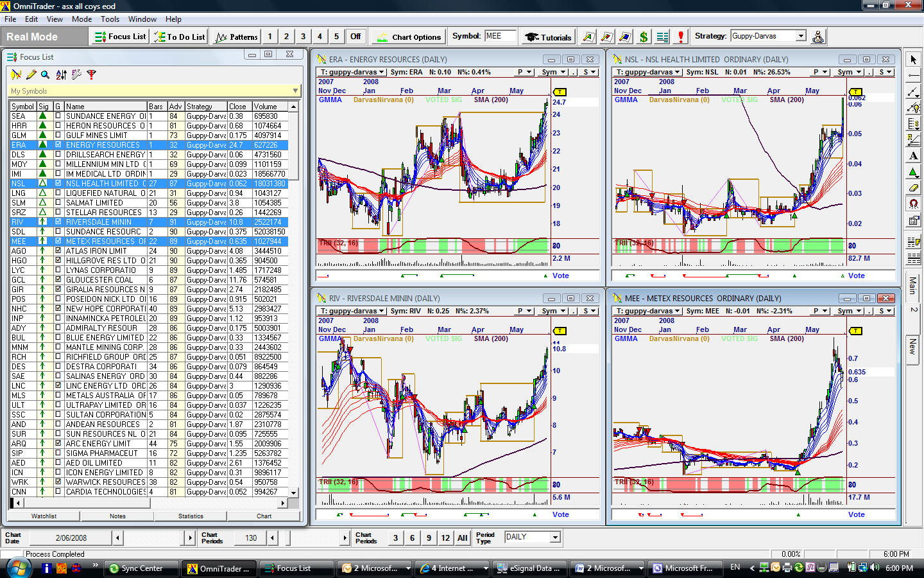Set chart periods to 12
The image size is (924, 578).
click(x=445, y=538)
